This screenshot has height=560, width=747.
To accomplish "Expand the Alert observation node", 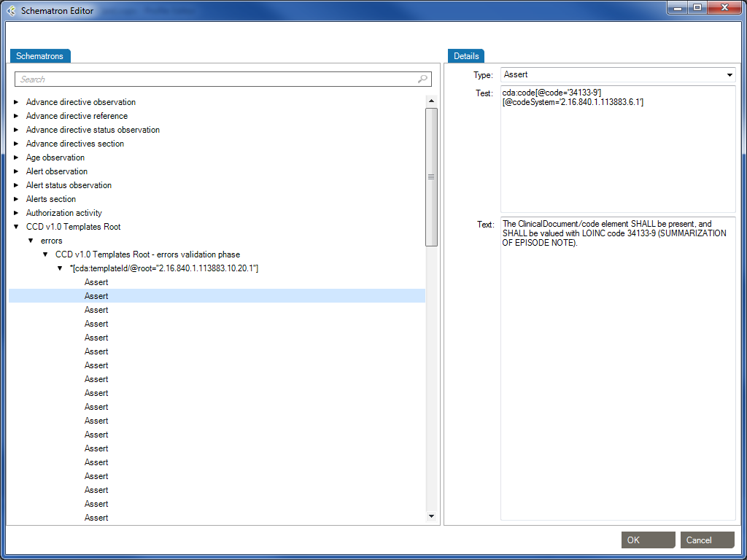I will (16, 171).
